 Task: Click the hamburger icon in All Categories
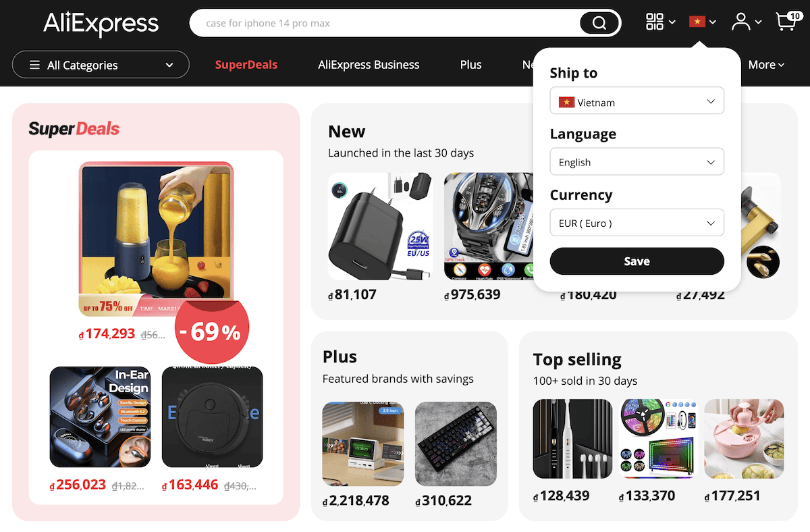(34, 65)
